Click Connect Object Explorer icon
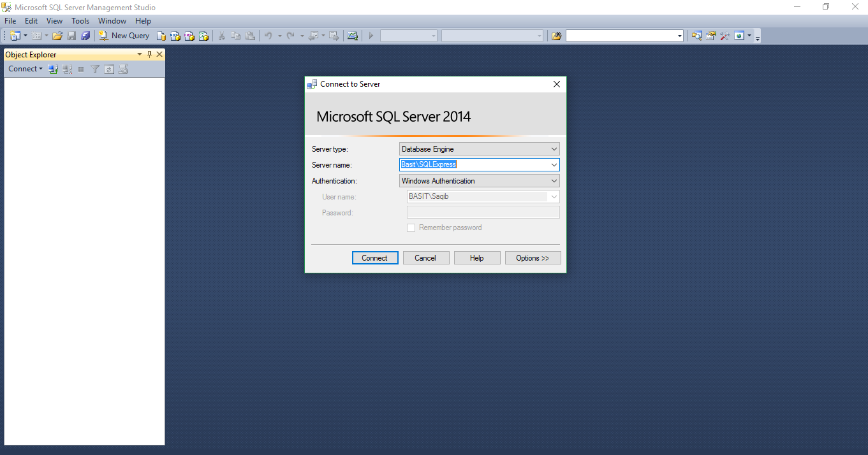868x455 pixels. [x=54, y=69]
